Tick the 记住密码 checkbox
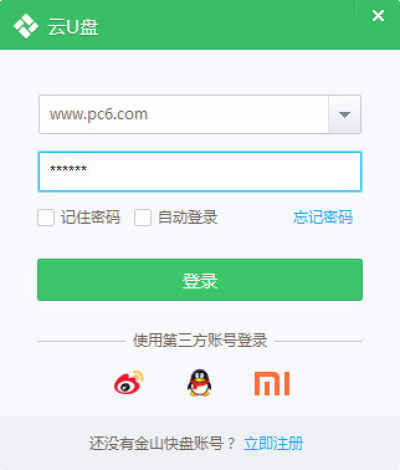Screen dimensions: 400x470 (46, 217)
